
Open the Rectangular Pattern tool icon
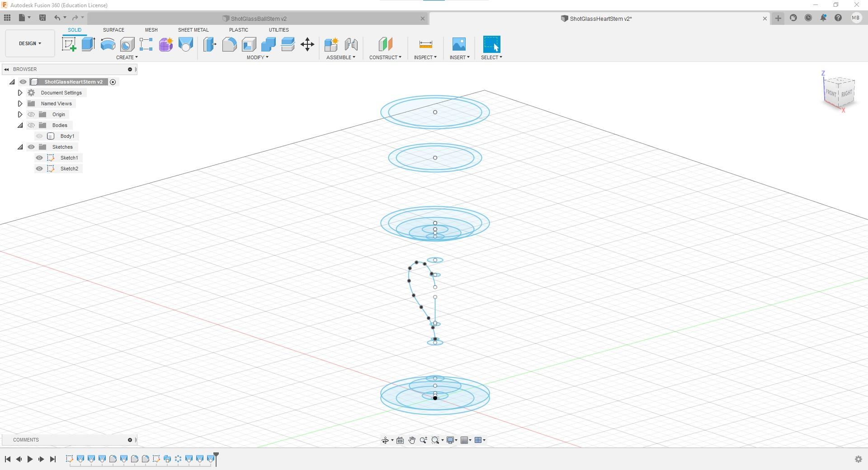coord(146,44)
